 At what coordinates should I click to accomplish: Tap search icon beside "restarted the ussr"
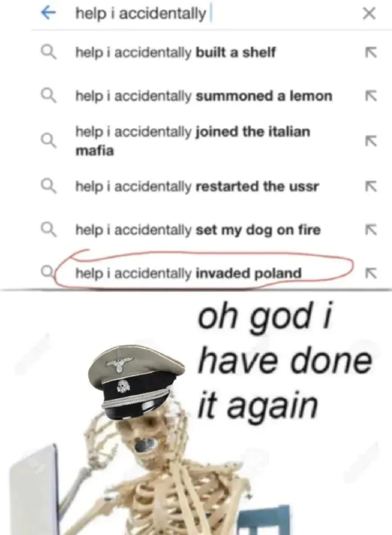point(49,187)
